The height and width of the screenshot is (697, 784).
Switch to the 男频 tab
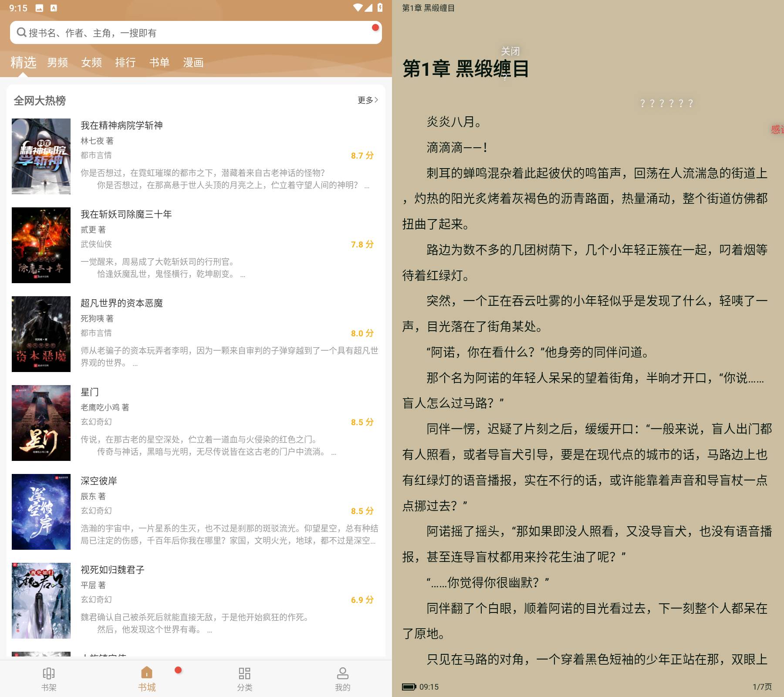[57, 63]
